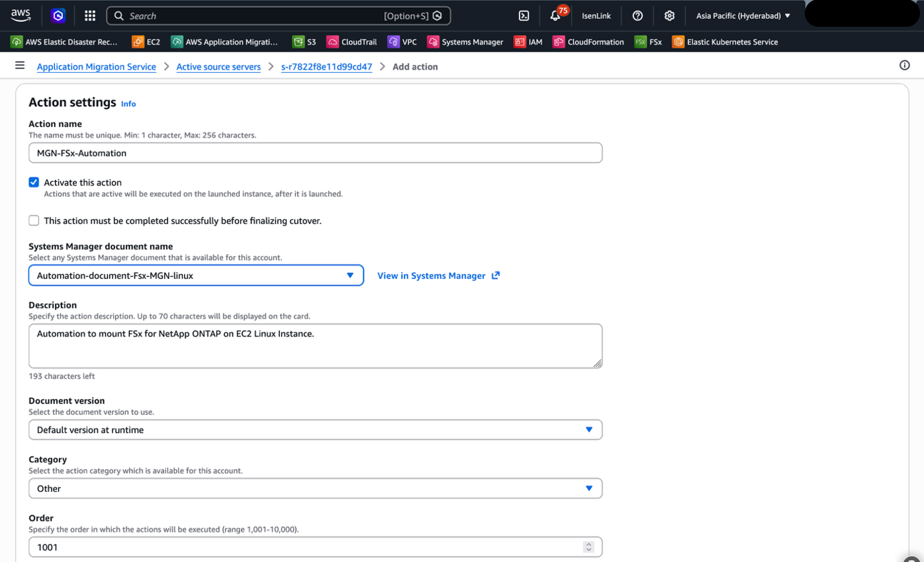Open the blue hexagon console icon

pyautogui.click(x=58, y=15)
